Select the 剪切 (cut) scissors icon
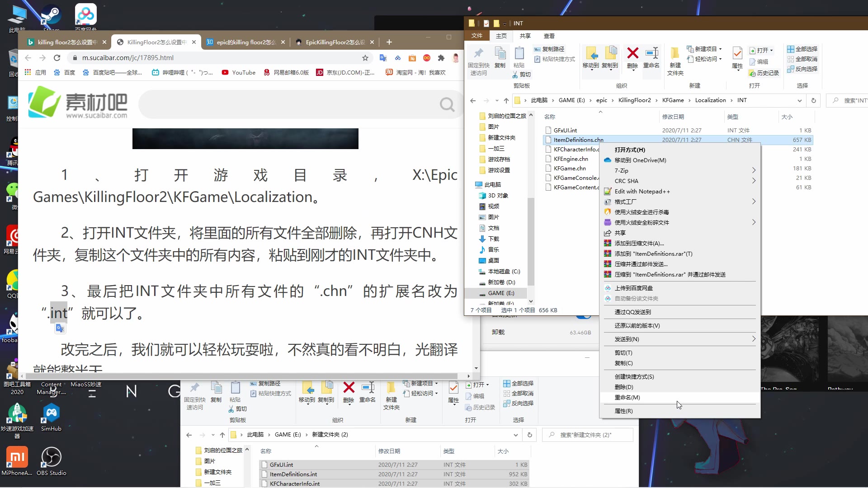The height and width of the screenshot is (488, 868). pyautogui.click(x=516, y=74)
